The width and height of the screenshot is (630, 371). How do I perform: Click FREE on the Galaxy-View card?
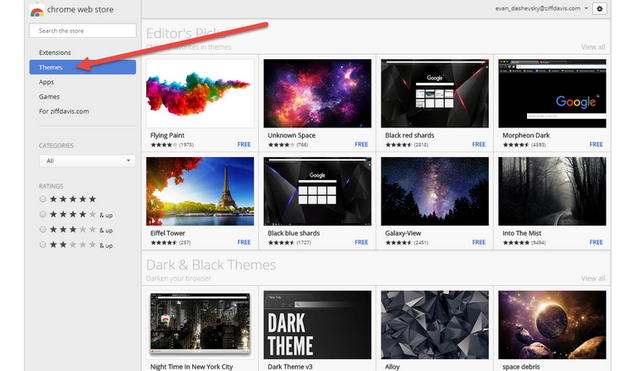point(479,242)
